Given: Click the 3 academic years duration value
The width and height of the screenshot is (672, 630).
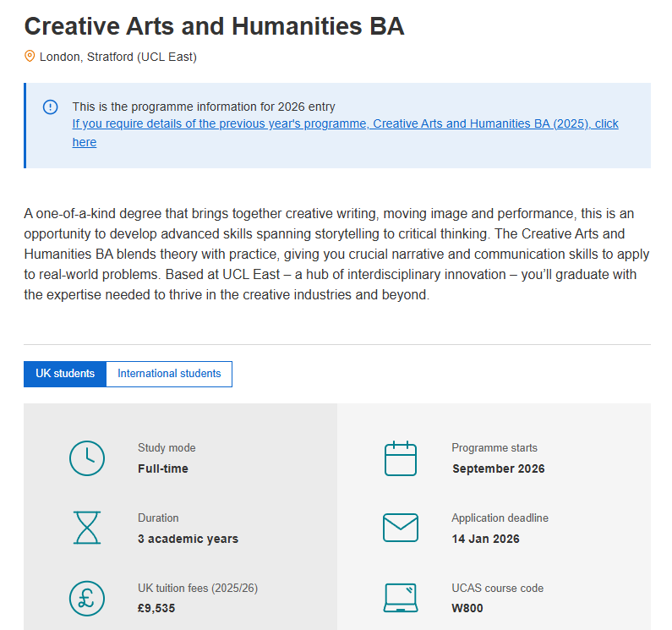Looking at the screenshot, I should (x=188, y=539).
